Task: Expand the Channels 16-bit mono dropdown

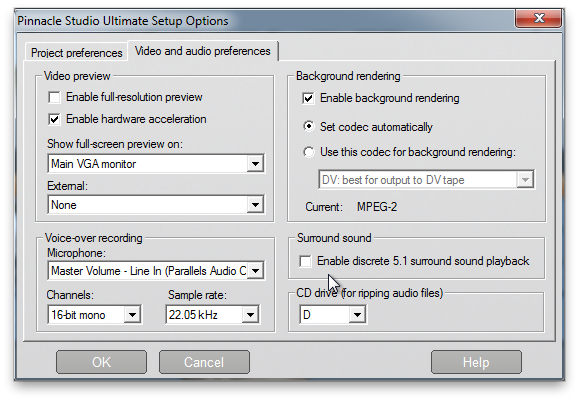Action: point(94,315)
